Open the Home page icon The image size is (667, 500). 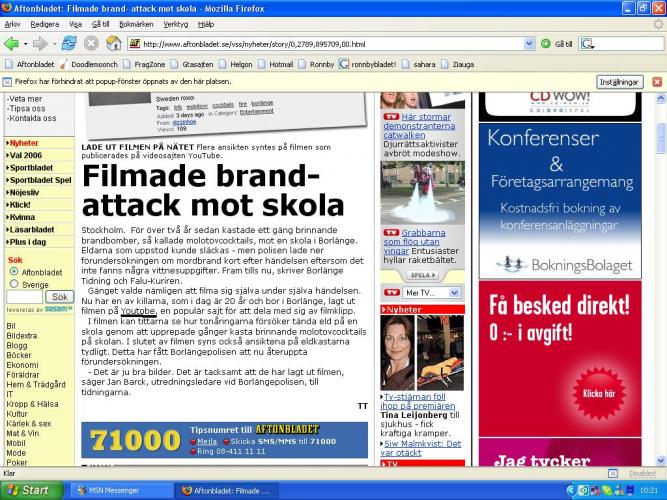coord(114,43)
